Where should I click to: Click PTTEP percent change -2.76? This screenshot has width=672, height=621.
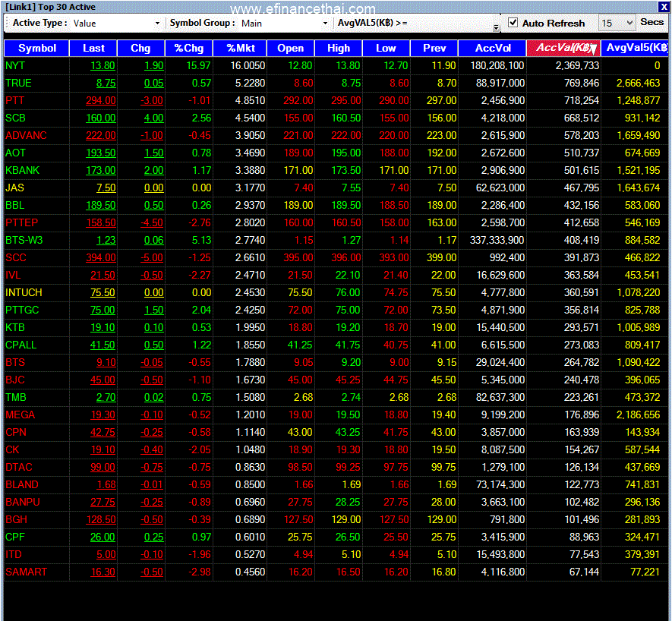pyautogui.click(x=200, y=223)
